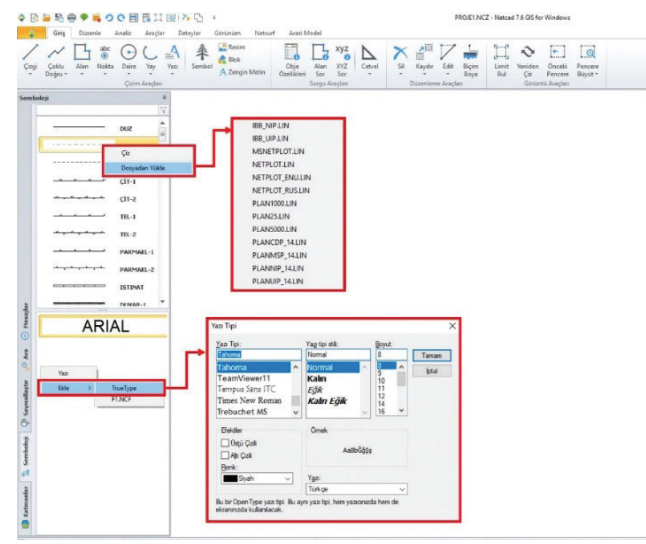Choose Dosyadan Yükle from context menu
This screenshot has width=646, height=544.
(144, 167)
